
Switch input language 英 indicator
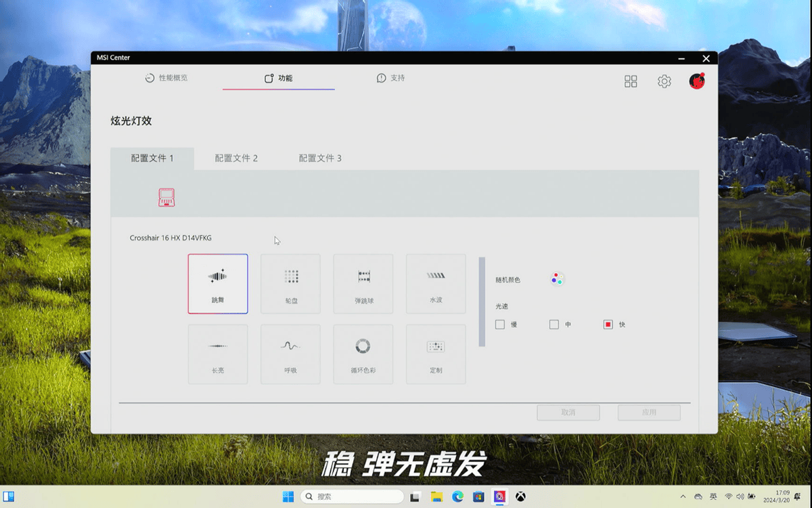(x=713, y=496)
